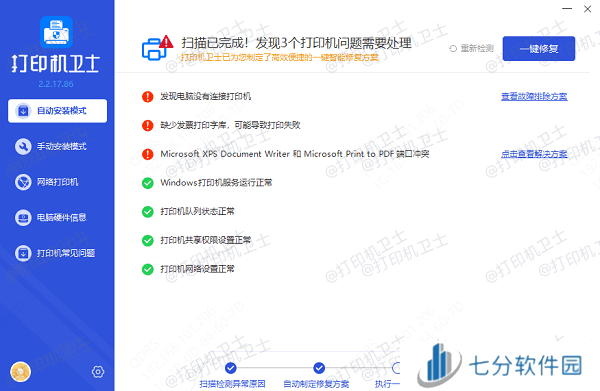600x391 pixels.
Task: Click the user avatar at bottom left
Action: [20, 371]
